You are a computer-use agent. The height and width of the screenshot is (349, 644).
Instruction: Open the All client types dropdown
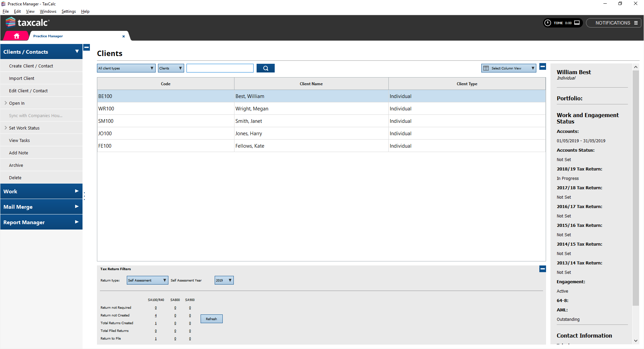pyautogui.click(x=126, y=68)
